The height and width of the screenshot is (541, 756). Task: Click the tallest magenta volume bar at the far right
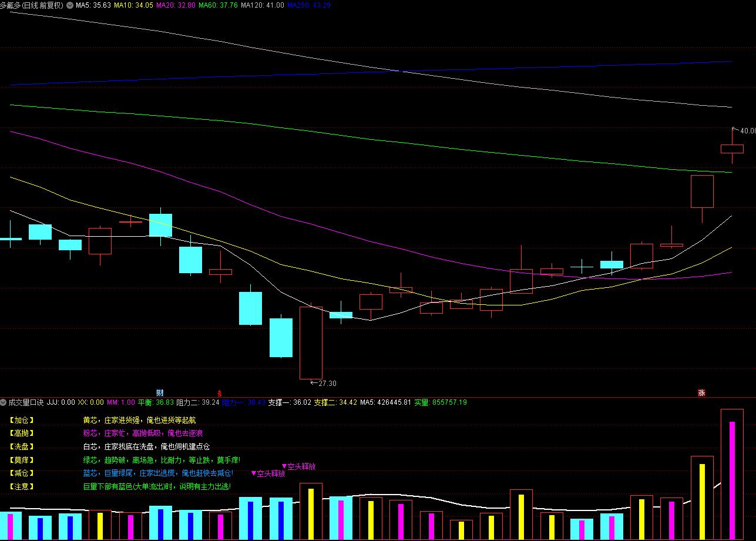point(732,480)
